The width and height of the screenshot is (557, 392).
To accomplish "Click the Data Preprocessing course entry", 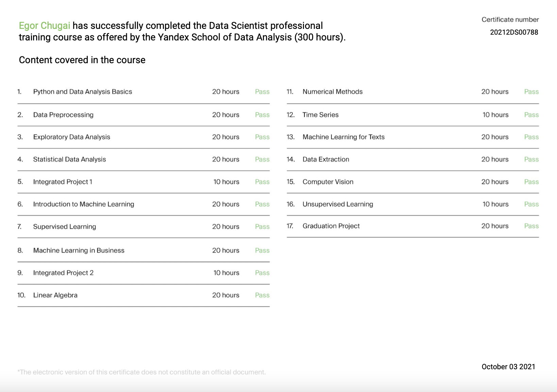I will tap(63, 114).
